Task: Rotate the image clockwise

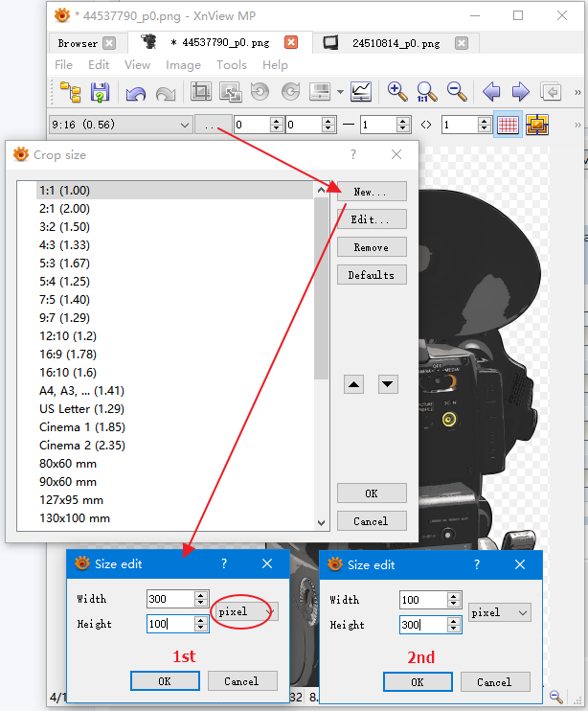Action: pyautogui.click(x=290, y=92)
